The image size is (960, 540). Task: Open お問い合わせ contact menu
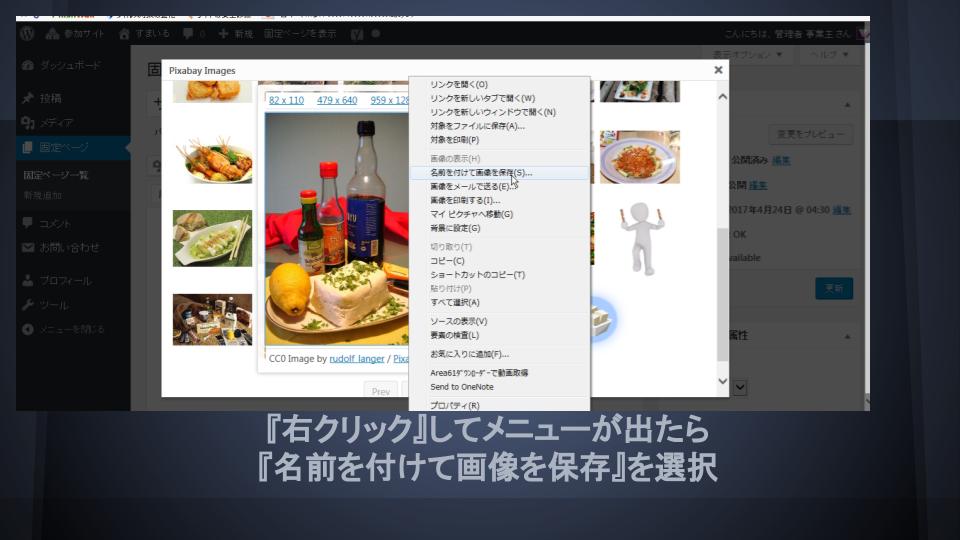[69, 247]
